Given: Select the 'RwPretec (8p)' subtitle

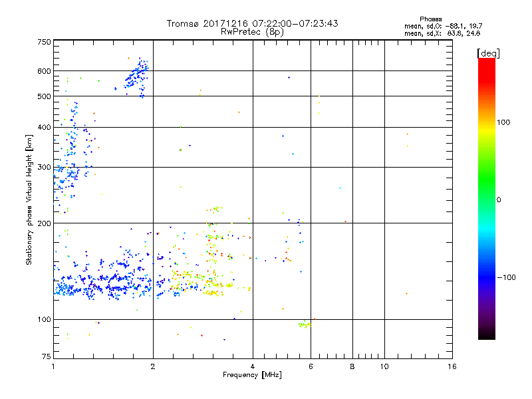Looking at the screenshot, I should 252,32.
